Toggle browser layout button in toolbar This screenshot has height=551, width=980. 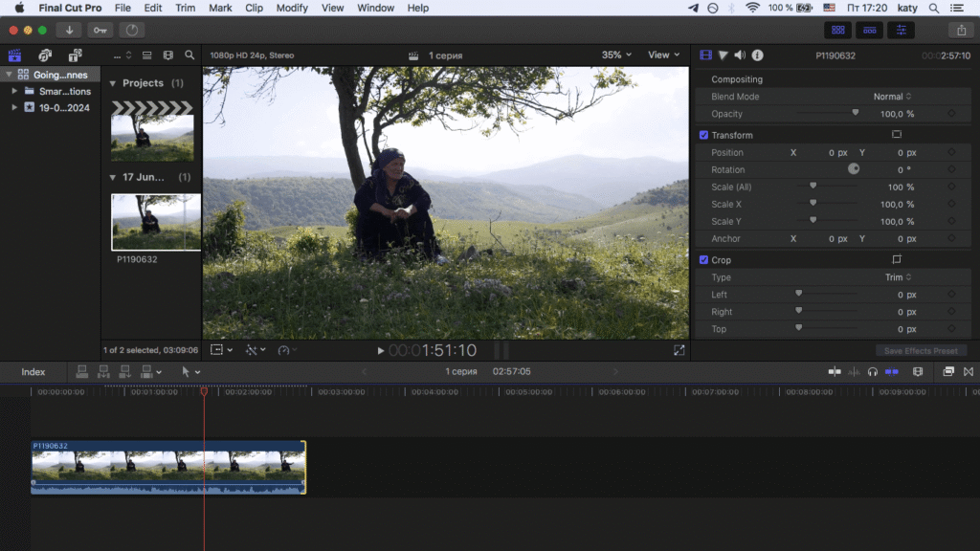click(838, 30)
